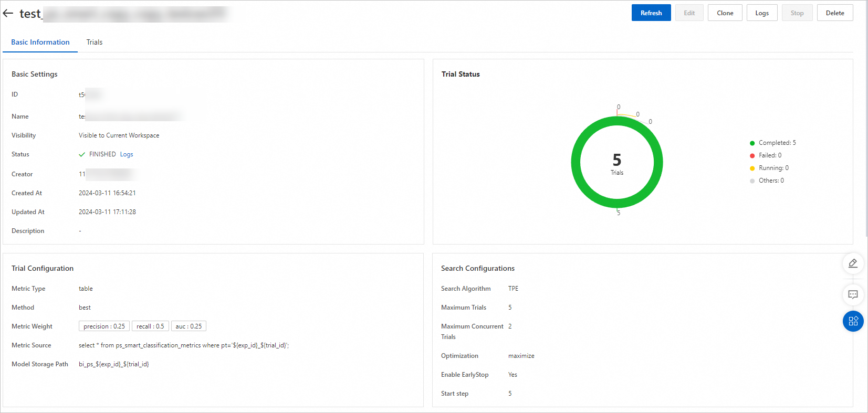Go back using the left arrow icon
The height and width of the screenshot is (413, 868).
click(x=8, y=13)
